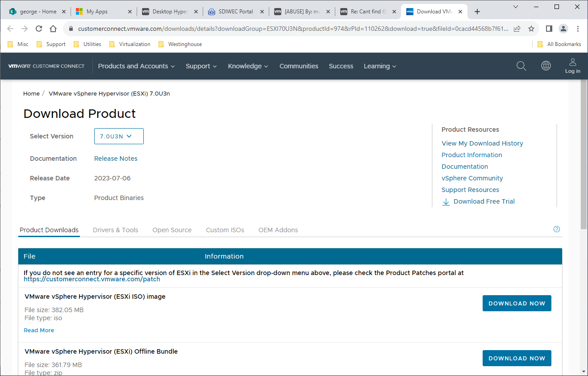The width and height of the screenshot is (588, 376).
Task: Expand Products and Accounts menu
Action: 136,66
